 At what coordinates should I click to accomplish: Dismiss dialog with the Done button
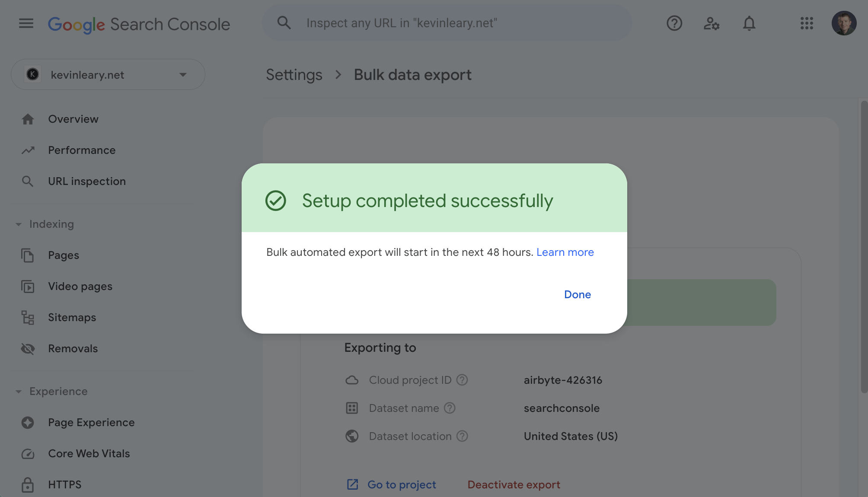577,294
